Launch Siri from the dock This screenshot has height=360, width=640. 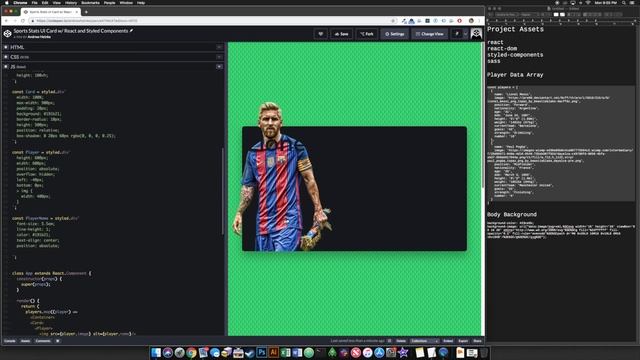coord(168,353)
